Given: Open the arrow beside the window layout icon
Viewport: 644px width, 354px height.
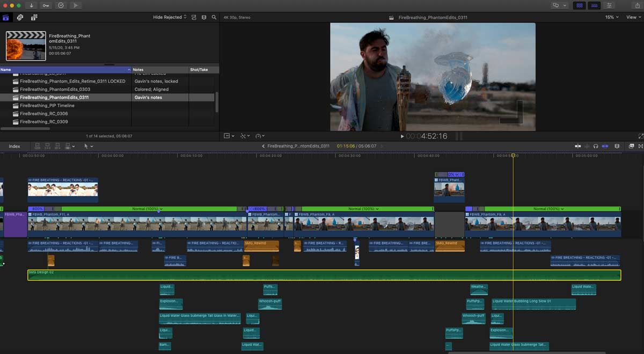Looking at the screenshot, I should tap(565, 5).
